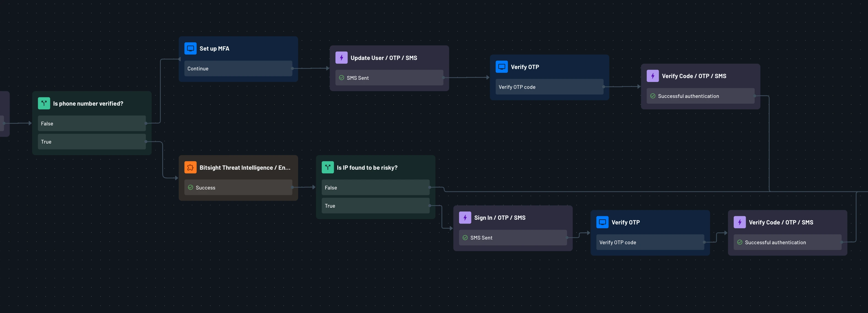Screen dimensions: 868x313
Task: Click the lower Verify OTP screen icon
Action: click(x=602, y=222)
